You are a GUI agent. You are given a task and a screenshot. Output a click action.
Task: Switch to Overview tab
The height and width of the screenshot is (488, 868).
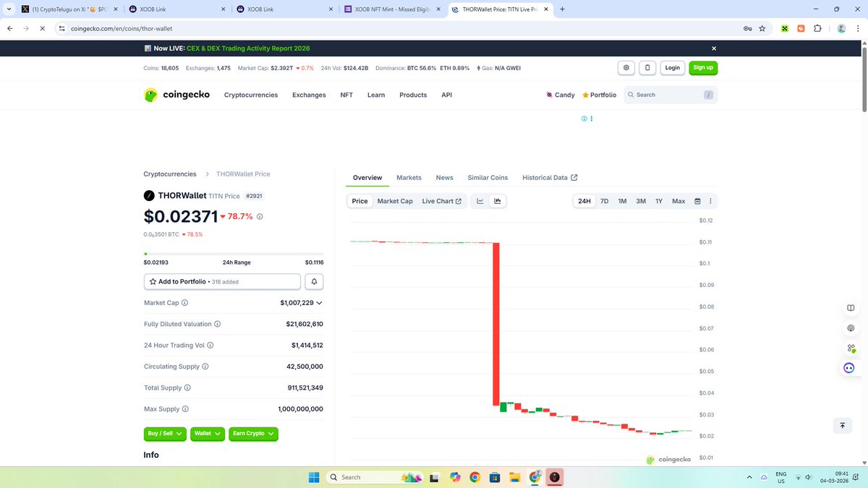coord(367,178)
